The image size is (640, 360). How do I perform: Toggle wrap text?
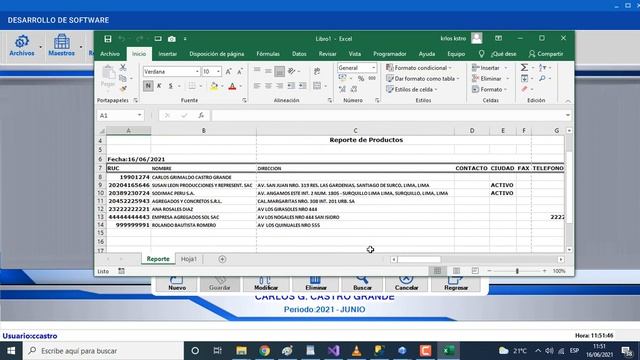tap(317, 71)
